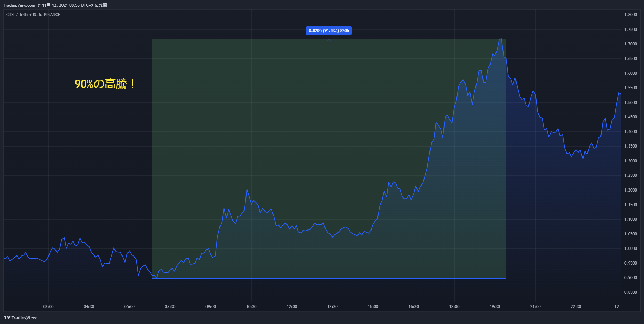644x324 pixels.
Task: Click the TradingView.com publish header text
Action: (55, 5)
